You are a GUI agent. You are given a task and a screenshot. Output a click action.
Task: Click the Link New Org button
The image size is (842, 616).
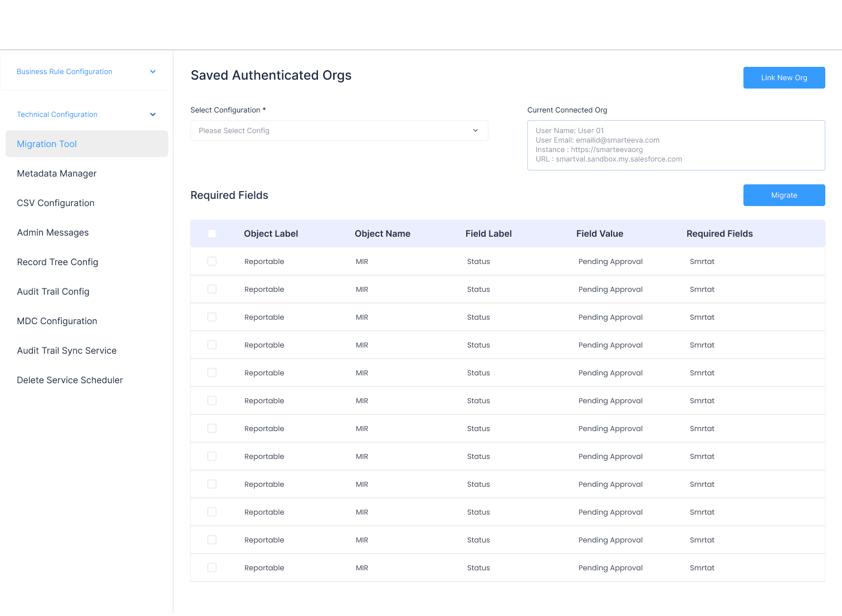coord(784,78)
